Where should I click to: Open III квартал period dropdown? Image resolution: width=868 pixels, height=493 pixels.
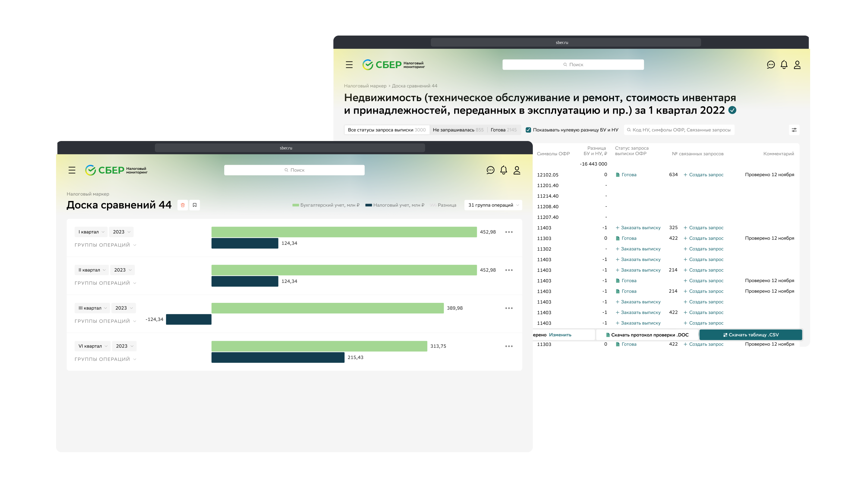coord(92,308)
